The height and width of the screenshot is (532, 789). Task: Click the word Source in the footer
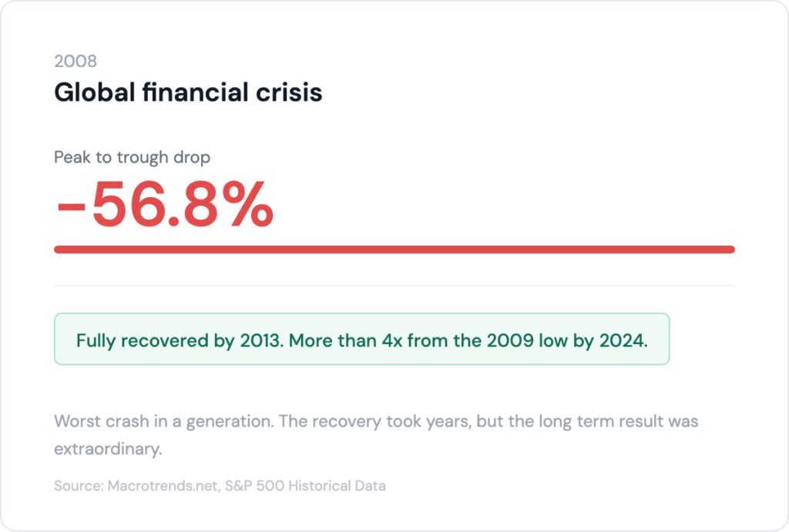[72, 486]
